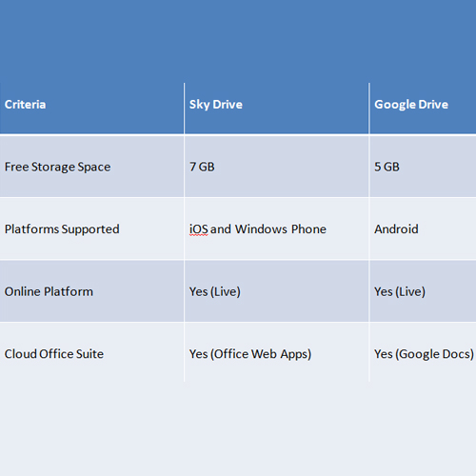
Task: Select the Yes (Office Web Apps) cell
Action: click(x=276, y=352)
